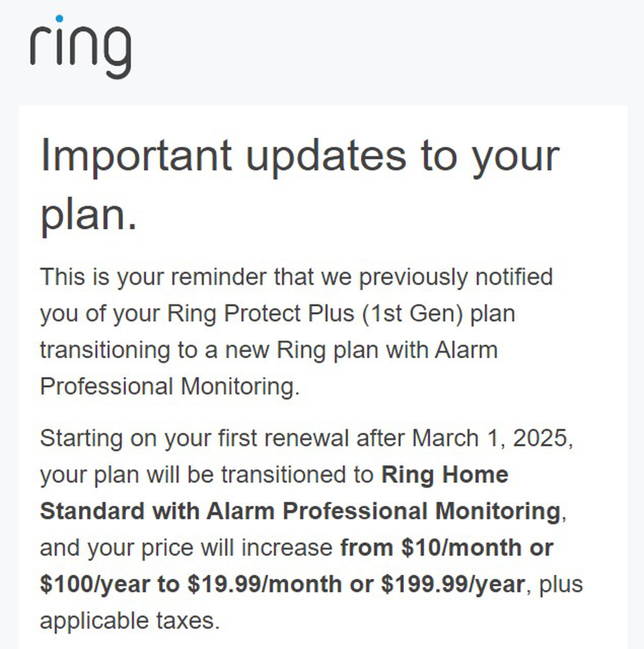The image size is (644, 649).
Task: Click "Professional Monitoring." ending first paragraph
Action: coord(170,386)
